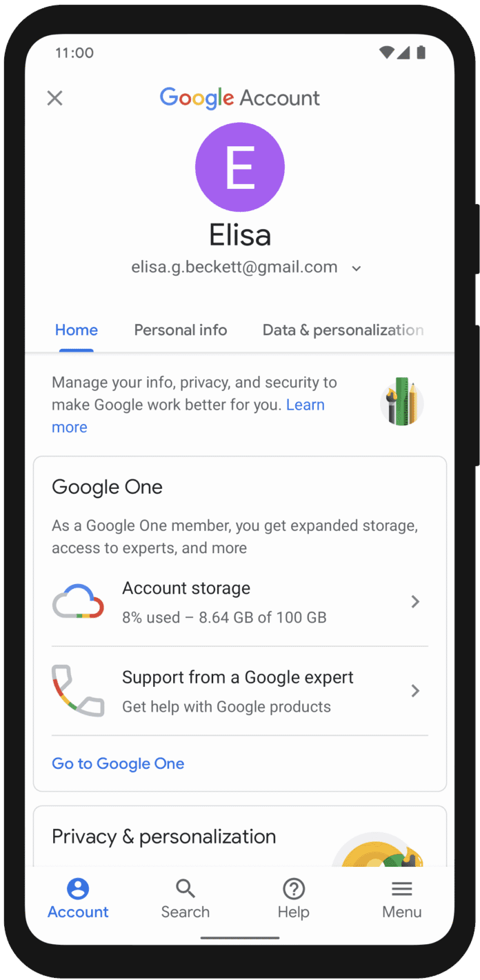The width and height of the screenshot is (480, 980).
Task: Go to Google One link
Action: tap(118, 763)
